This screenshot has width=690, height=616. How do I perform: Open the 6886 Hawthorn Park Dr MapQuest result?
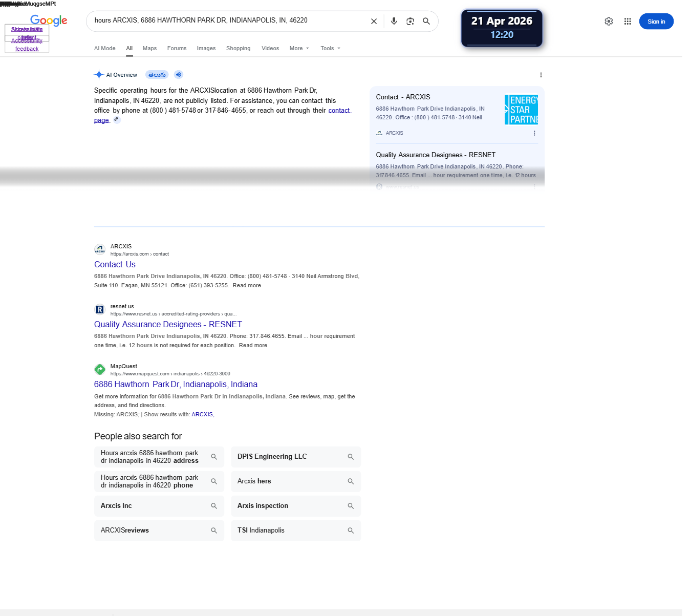pos(176,384)
